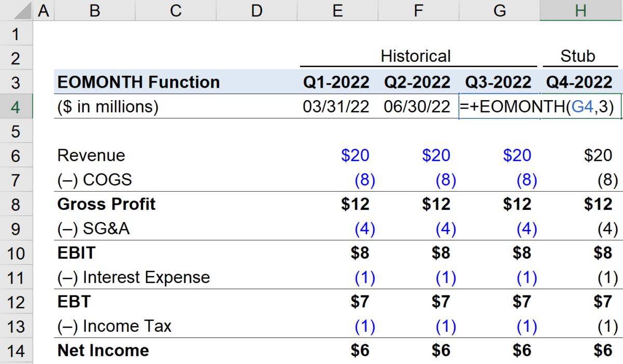The image size is (623, 364).
Task: Select column B header
Action: coord(94,9)
